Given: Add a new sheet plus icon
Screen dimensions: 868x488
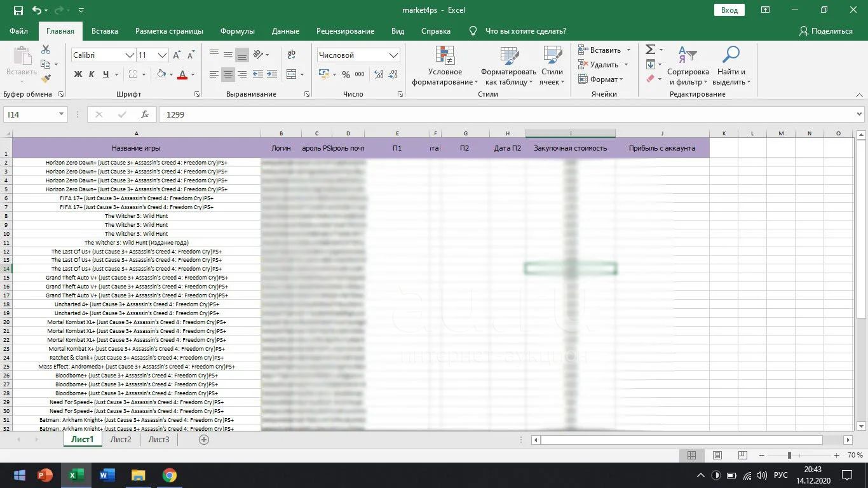Looking at the screenshot, I should [x=204, y=439].
